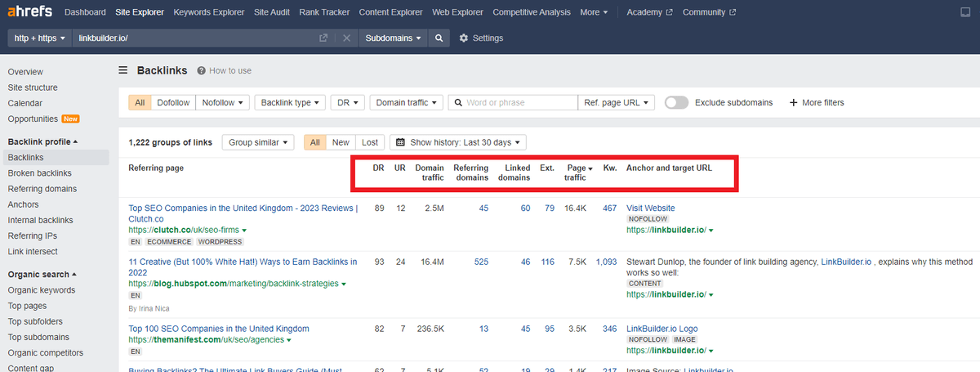Go to Dashboard
The height and width of the screenshot is (372, 980).
click(x=85, y=12)
